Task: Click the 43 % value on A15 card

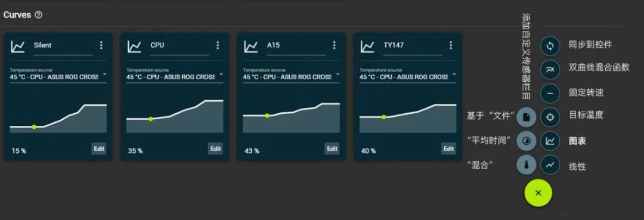Action: tap(252, 151)
